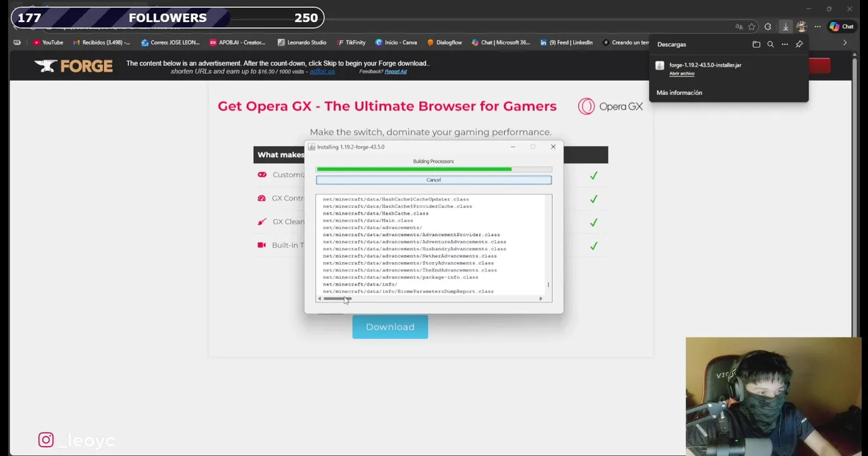Click the gamepad icon beside Customiz

click(x=261, y=175)
